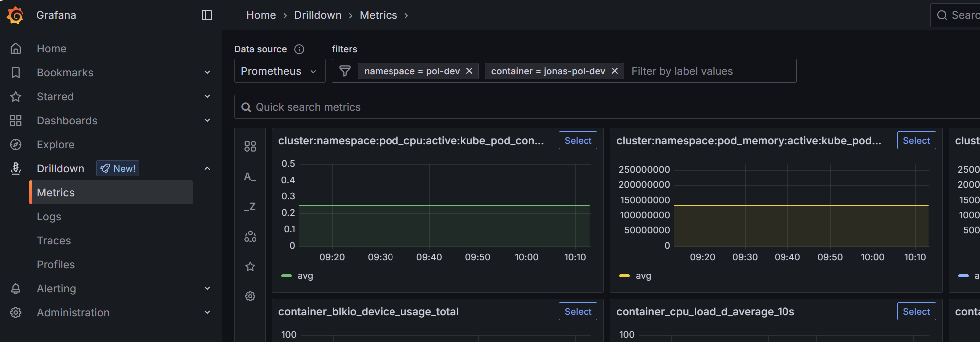Click the Quick search magnifier icon
This screenshot has height=342, width=980.
click(x=246, y=107)
